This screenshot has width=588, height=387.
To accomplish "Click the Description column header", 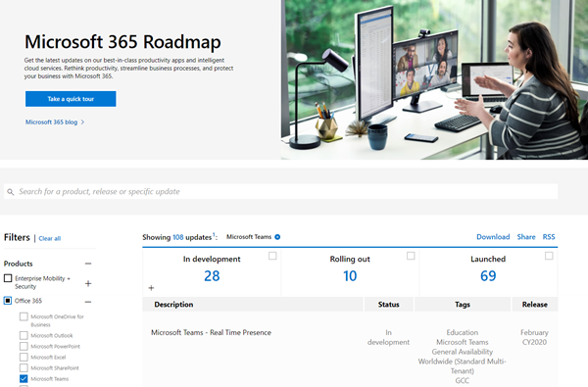I will pos(253,305).
